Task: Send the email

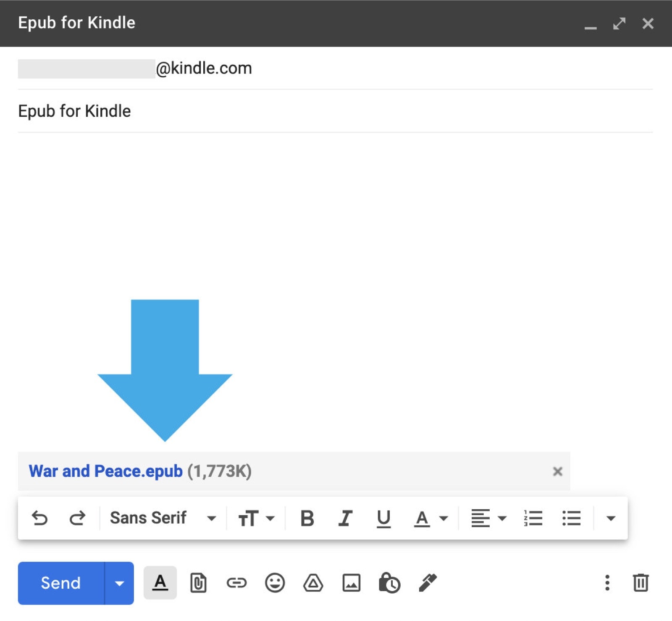Action: [x=60, y=583]
